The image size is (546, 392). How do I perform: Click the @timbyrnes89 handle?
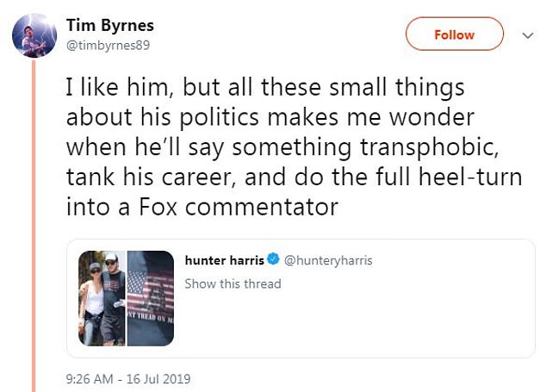coord(108,45)
